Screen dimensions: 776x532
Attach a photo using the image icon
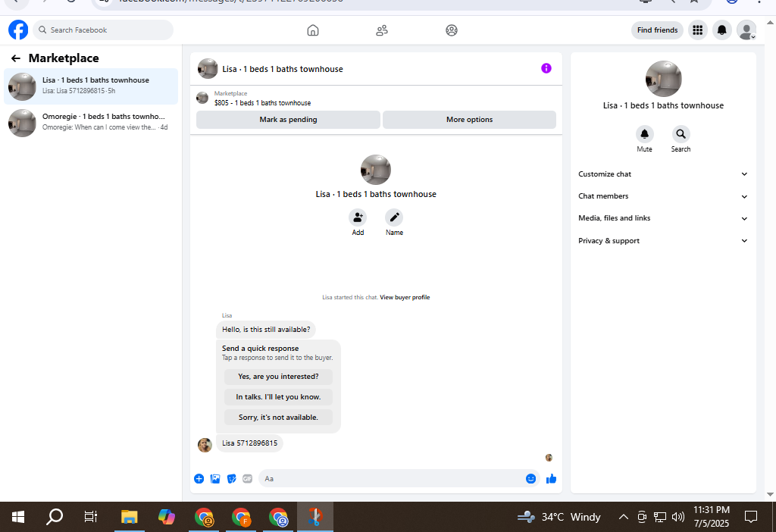coord(215,478)
